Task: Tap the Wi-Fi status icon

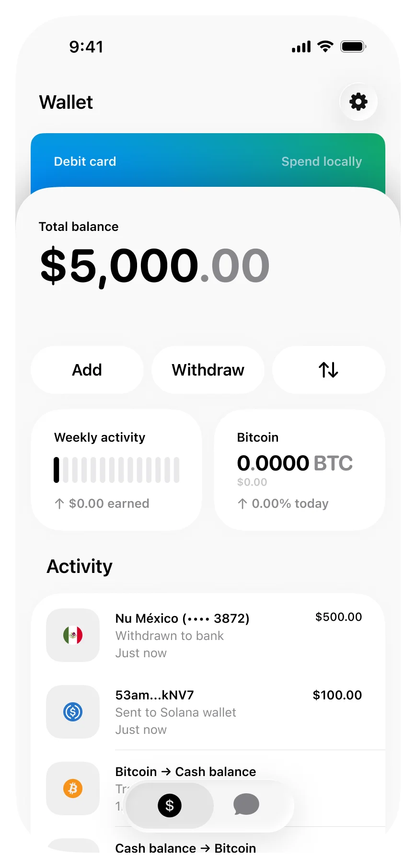Action: click(x=325, y=46)
